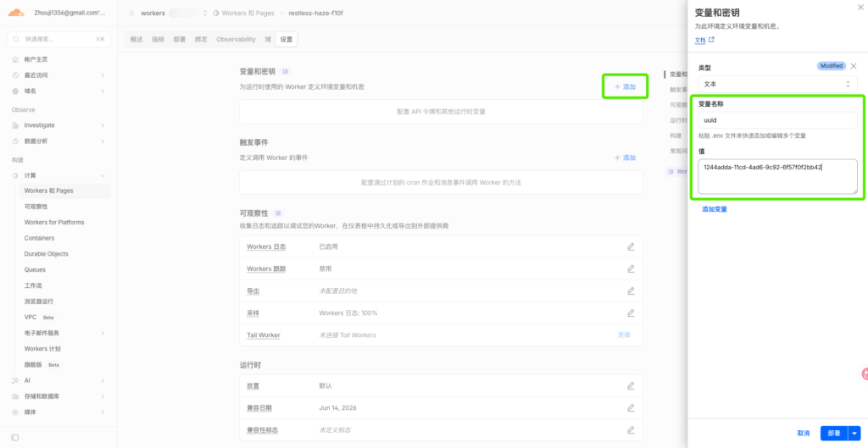Viewport: 868px width, 448px height.
Task: Open Queues sidebar item
Action: [35, 270]
